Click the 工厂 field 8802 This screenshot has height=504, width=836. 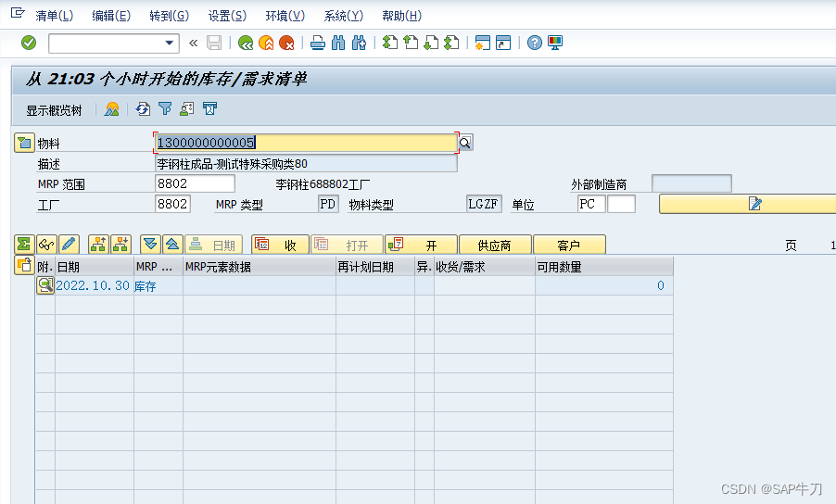point(172,204)
